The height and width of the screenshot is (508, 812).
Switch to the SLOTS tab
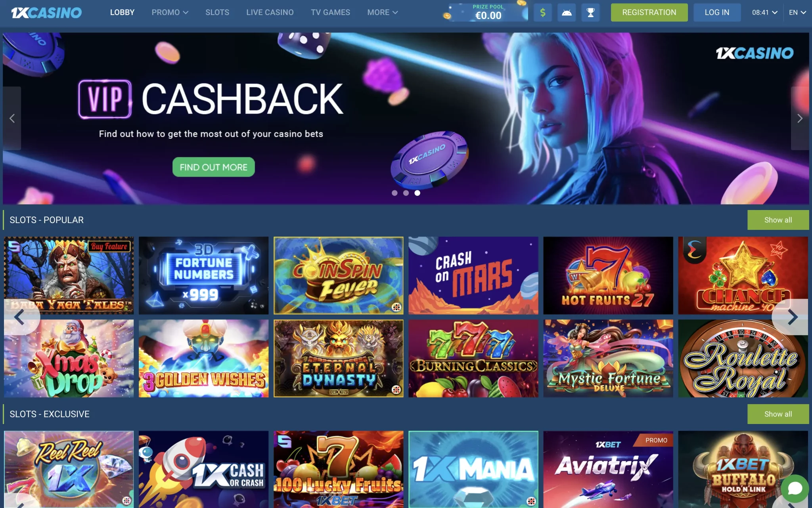coord(217,13)
